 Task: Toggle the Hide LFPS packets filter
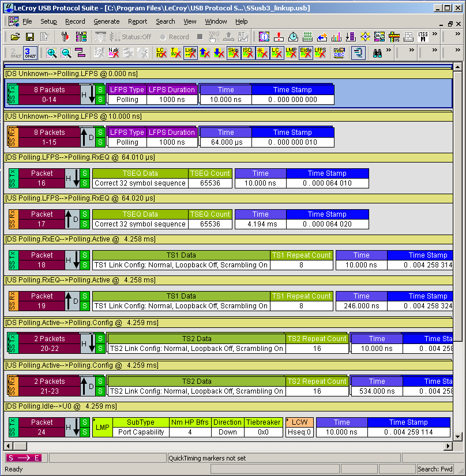(320, 53)
